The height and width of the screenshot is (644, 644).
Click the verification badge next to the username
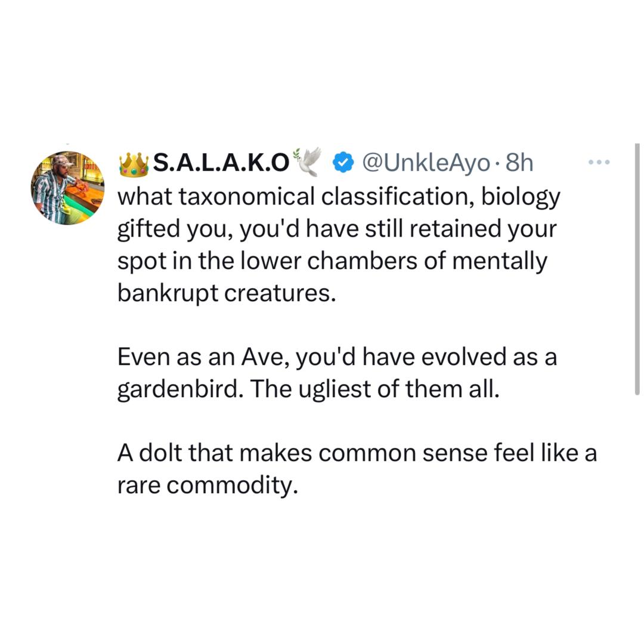tap(342, 161)
